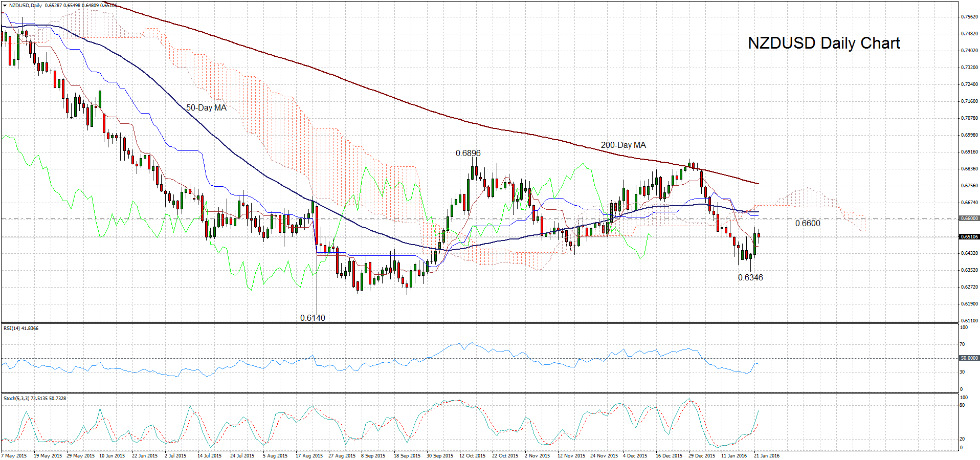The image size is (980, 460).
Task: Click the 0.6600 level label
Action: (x=808, y=223)
